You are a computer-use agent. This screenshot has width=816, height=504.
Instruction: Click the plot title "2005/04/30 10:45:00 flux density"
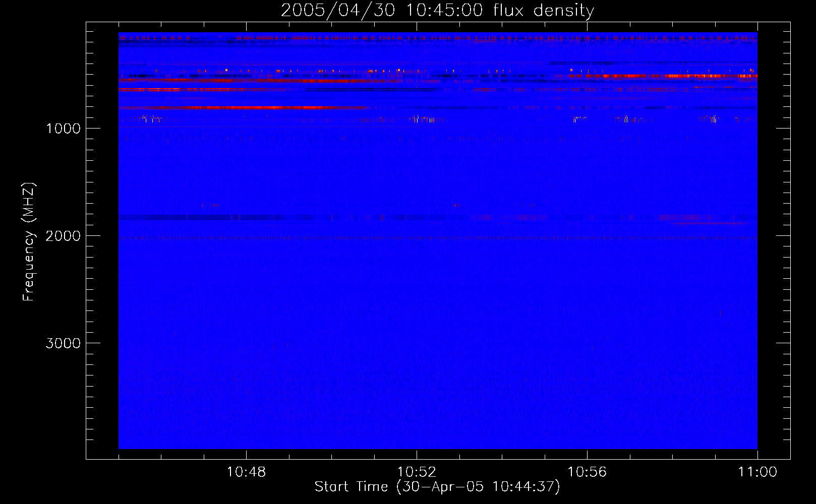[x=437, y=10]
